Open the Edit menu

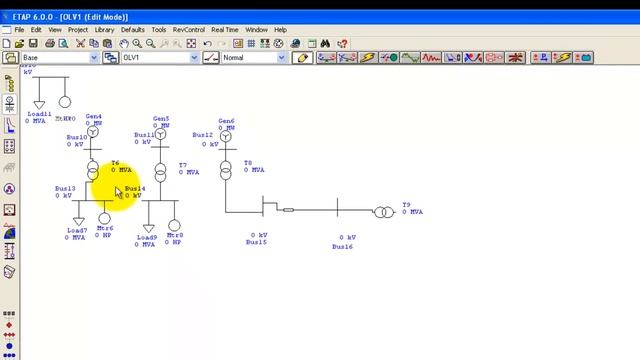(36, 30)
